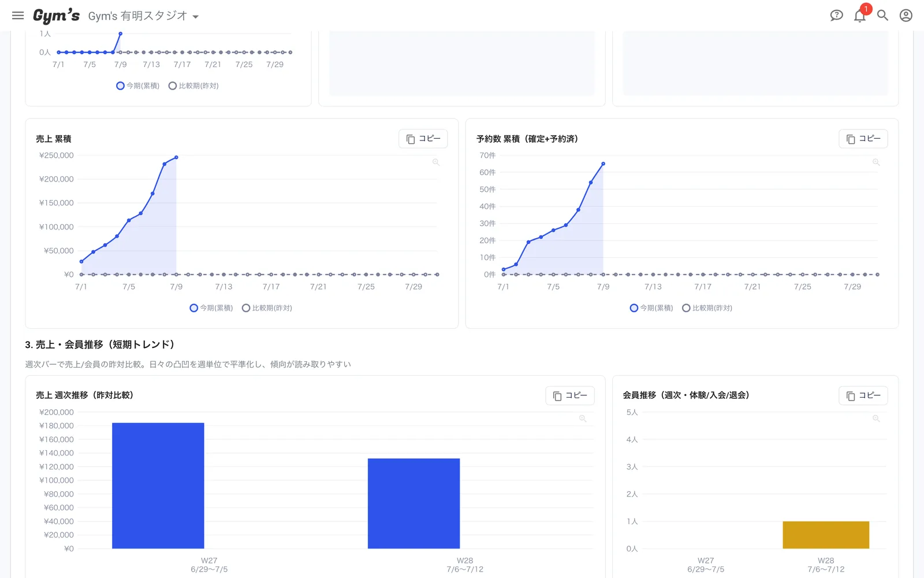
Task: Toggle 今期(累積) legend in 予約数 累積 chart
Action: click(651, 308)
